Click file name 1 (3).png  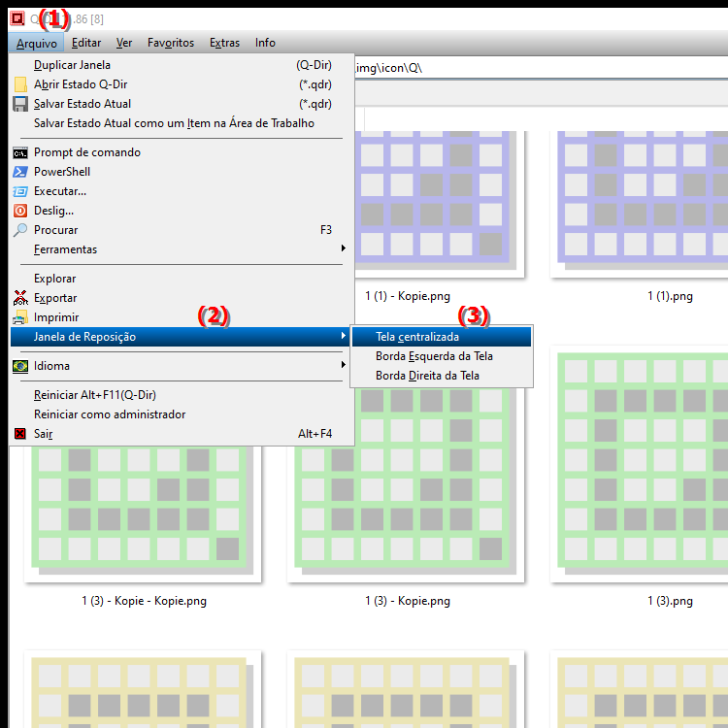coord(670,601)
